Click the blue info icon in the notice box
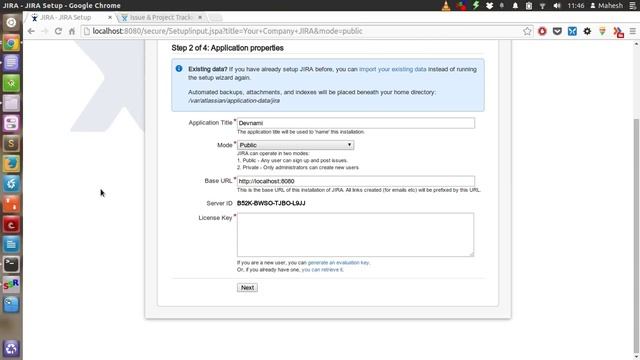Image resolution: width=640 pixels, height=360 pixels. click(x=179, y=69)
